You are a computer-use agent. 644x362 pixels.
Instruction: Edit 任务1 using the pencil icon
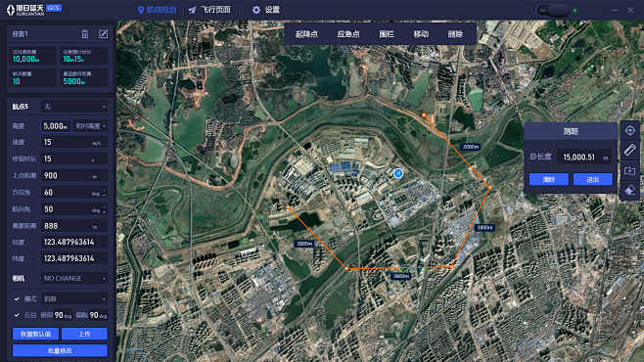coord(103,33)
